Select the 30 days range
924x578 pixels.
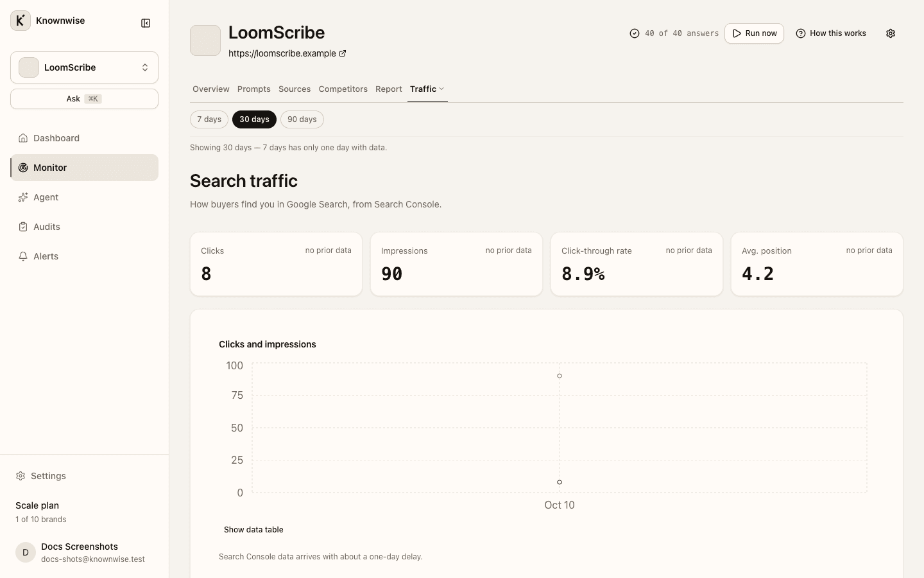pyautogui.click(x=254, y=119)
